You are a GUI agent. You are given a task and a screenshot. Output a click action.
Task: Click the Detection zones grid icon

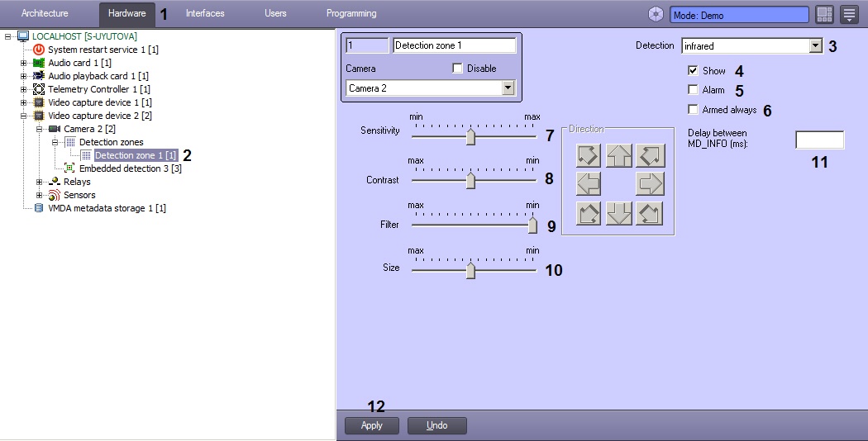[70, 142]
